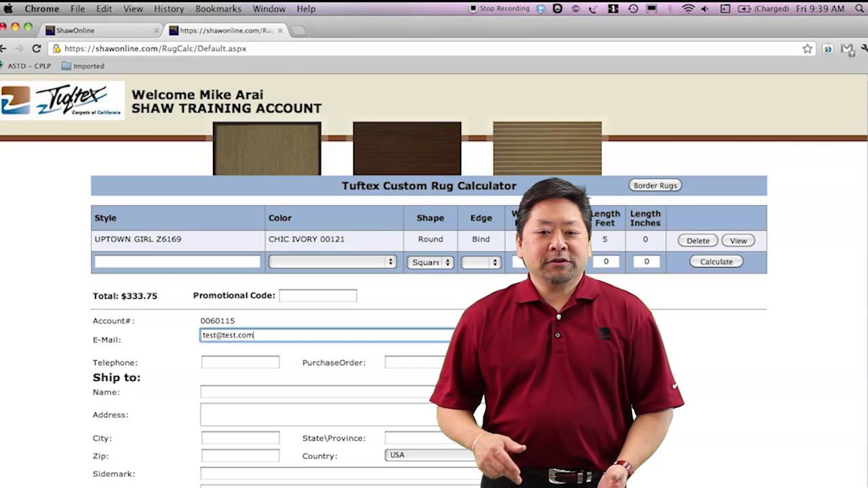The image size is (868, 488).
Task: Open the Wi-Fi status menu
Action: tap(688, 9)
